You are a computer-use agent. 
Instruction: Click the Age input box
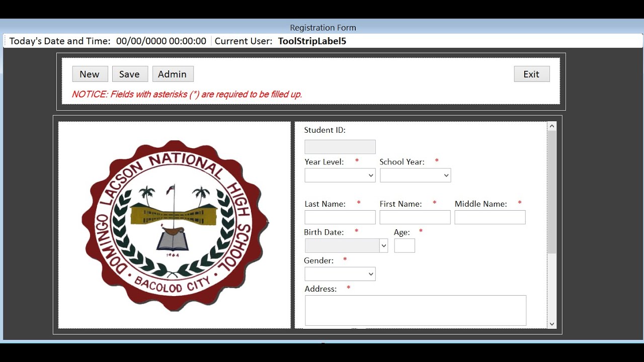pos(405,245)
